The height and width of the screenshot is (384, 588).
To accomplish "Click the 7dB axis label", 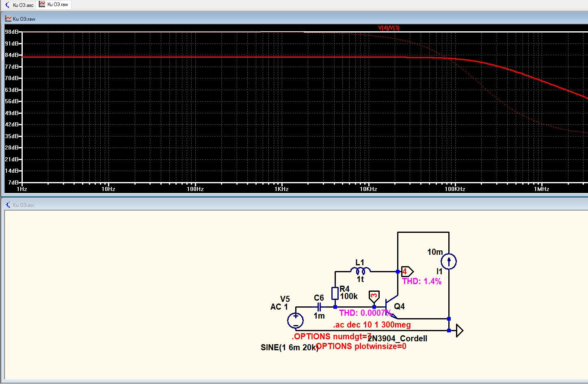I will tap(13, 182).
